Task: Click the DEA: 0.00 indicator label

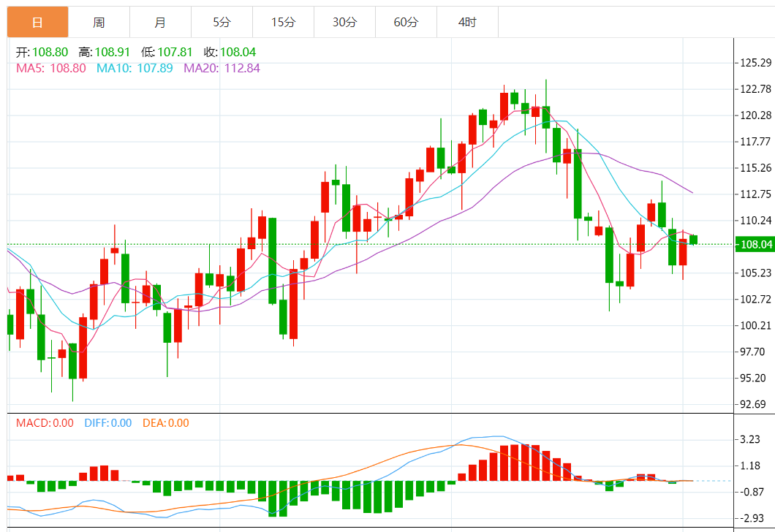Action: click(165, 423)
